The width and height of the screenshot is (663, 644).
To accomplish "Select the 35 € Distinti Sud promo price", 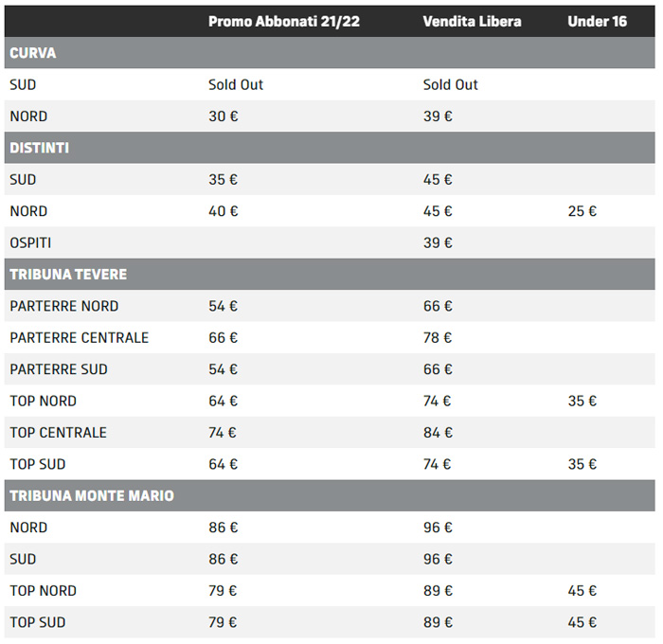I will 223,179.
